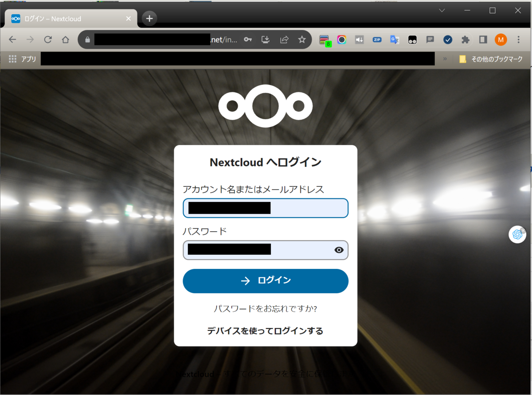Open a new tab with plus button
This screenshot has height=395, width=532.
click(x=149, y=19)
